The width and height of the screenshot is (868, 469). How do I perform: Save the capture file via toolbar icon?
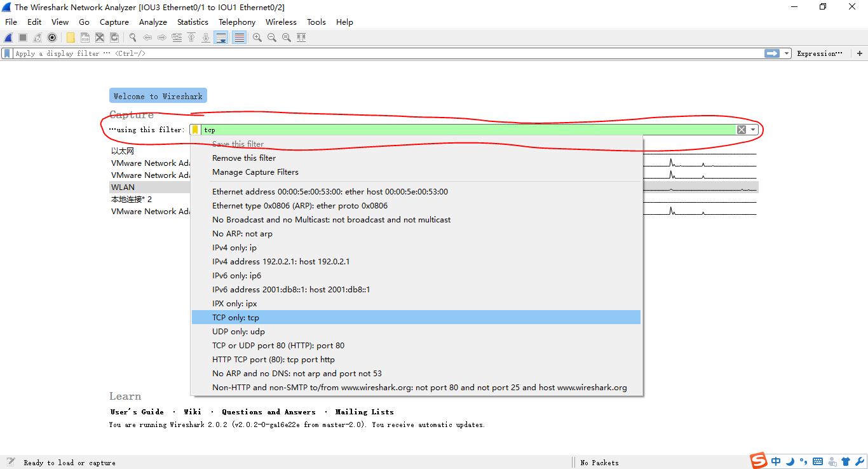point(85,37)
